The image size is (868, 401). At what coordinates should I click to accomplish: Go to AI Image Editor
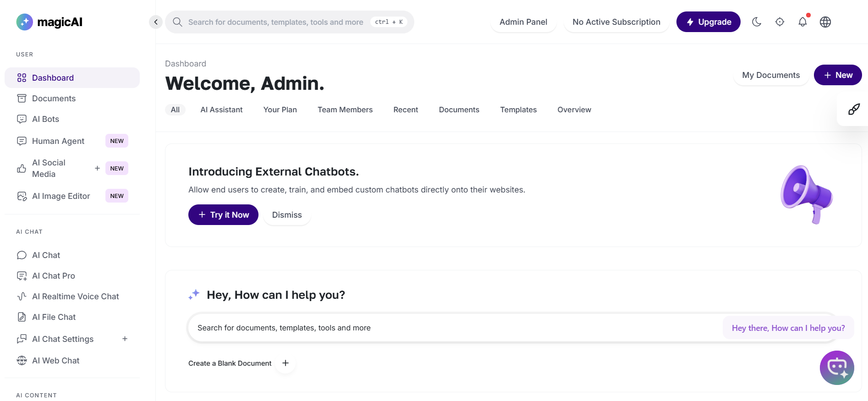tap(61, 196)
